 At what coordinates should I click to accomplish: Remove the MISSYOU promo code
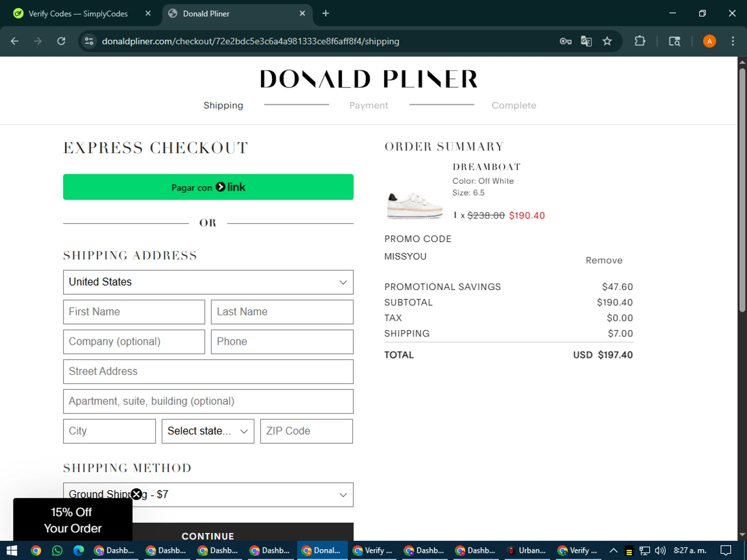click(x=604, y=260)
